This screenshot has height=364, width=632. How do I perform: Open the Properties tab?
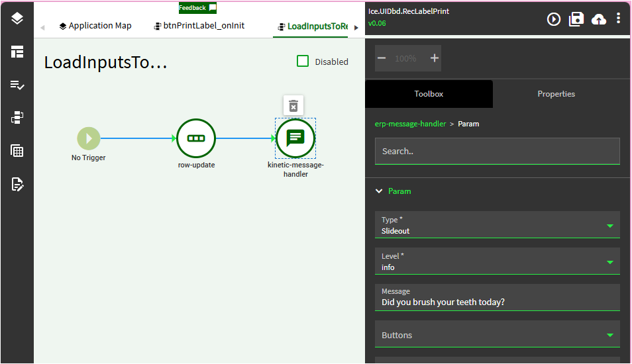coord(556,94)
